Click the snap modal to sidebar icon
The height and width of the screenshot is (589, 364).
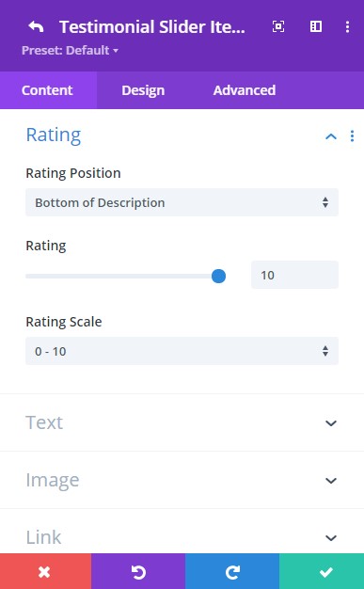315,26
